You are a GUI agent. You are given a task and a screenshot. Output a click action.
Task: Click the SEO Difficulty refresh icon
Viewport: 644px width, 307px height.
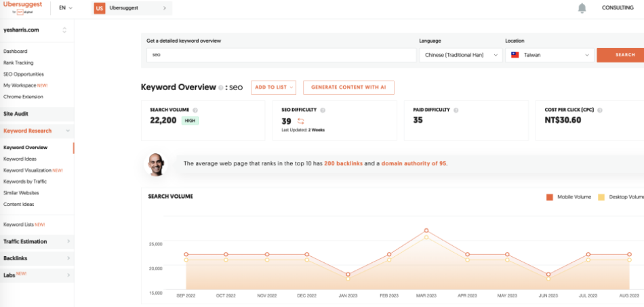pyautogui.click(x=301, y=121)
